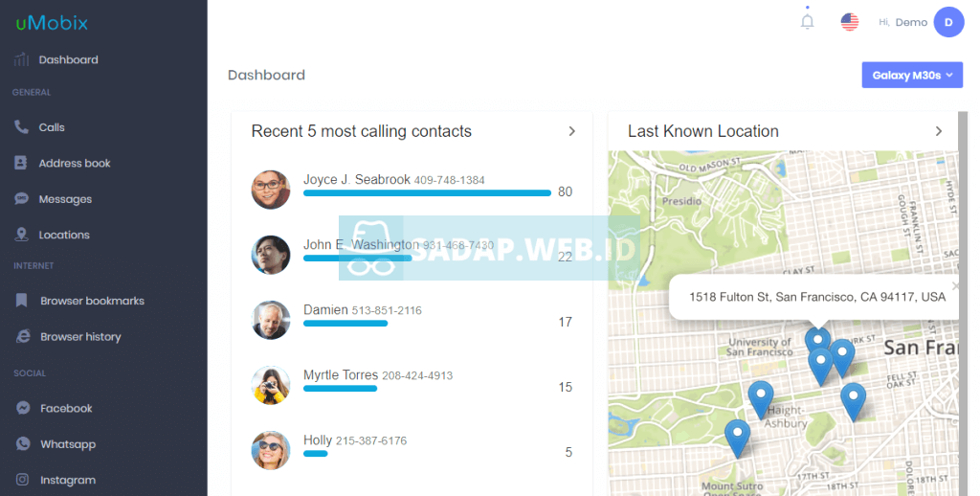
Task: Click the Facebook messenger icon
Action: click(23, 408)
